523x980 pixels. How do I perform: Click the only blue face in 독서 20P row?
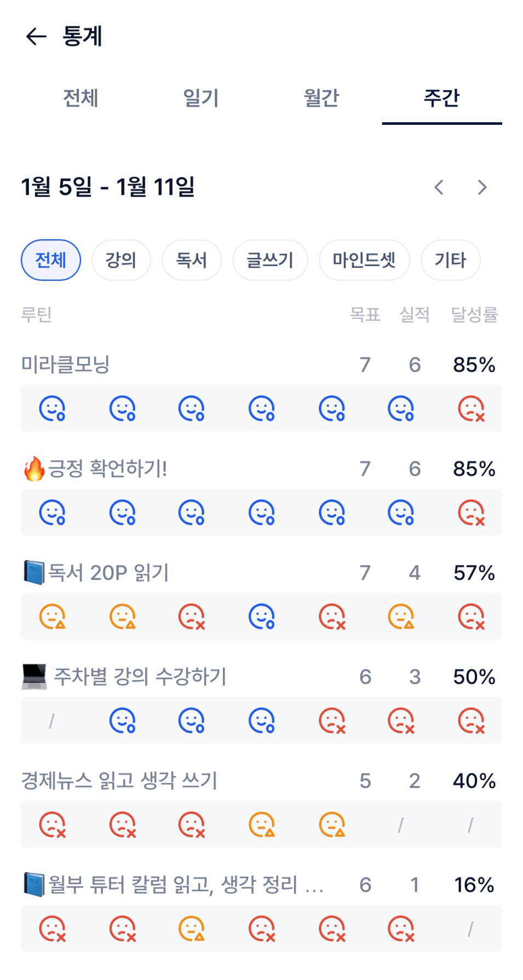click(x=262, y=616)
